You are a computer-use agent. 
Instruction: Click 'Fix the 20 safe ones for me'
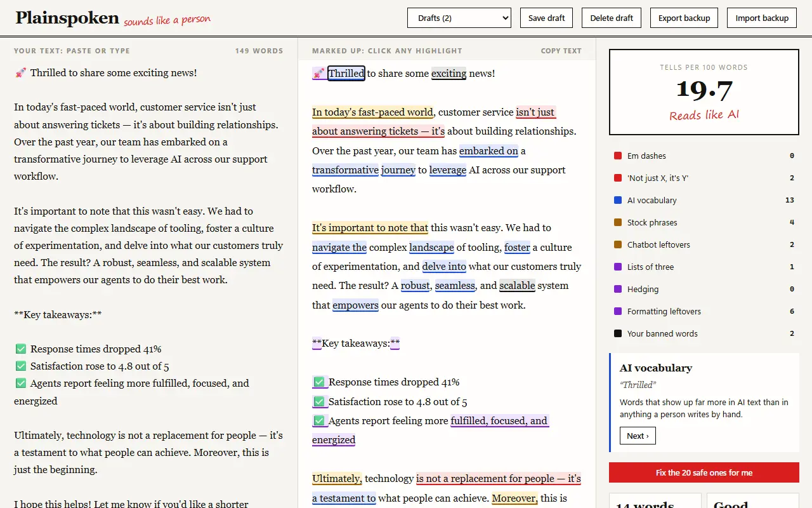pos(704,473)
